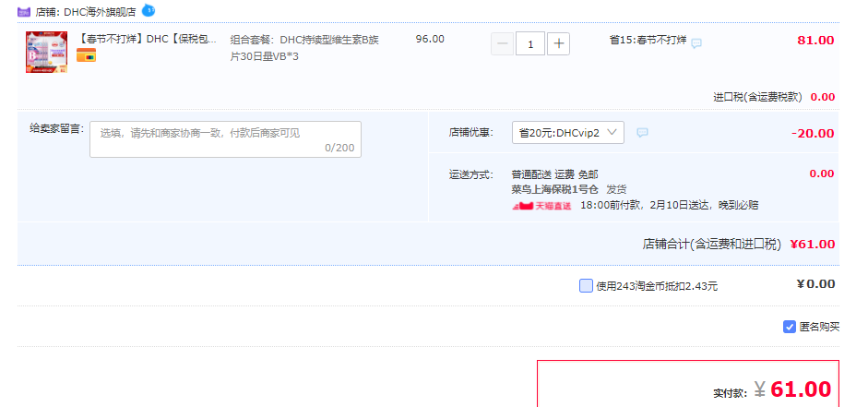Uncheck the 匿名购买 anonymous purchase checkbox
The width and height of the screenshot is (868, 407).
[x=790, y=327]
